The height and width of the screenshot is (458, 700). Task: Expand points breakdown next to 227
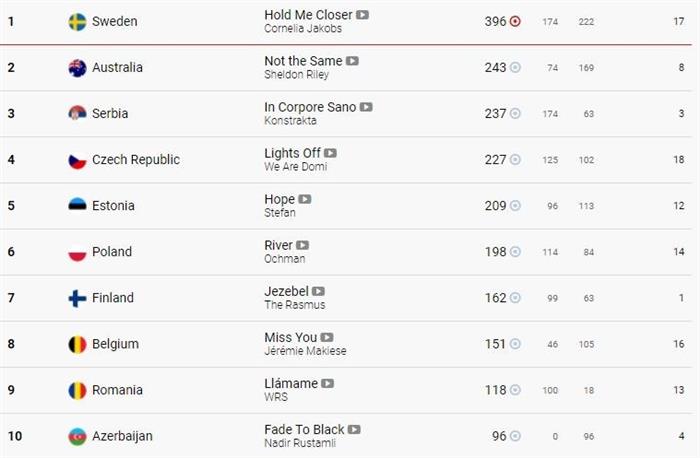[515, 159]
